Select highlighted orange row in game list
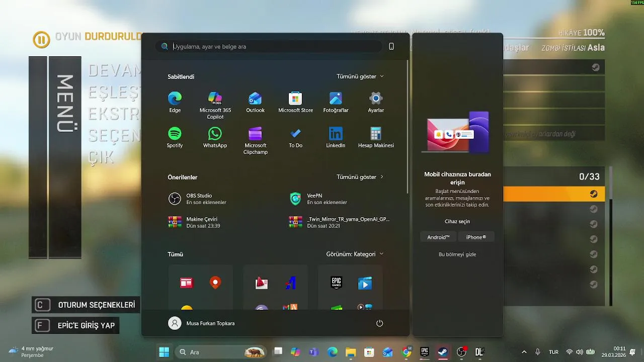The image size is (644, 362). coord(554,194)
